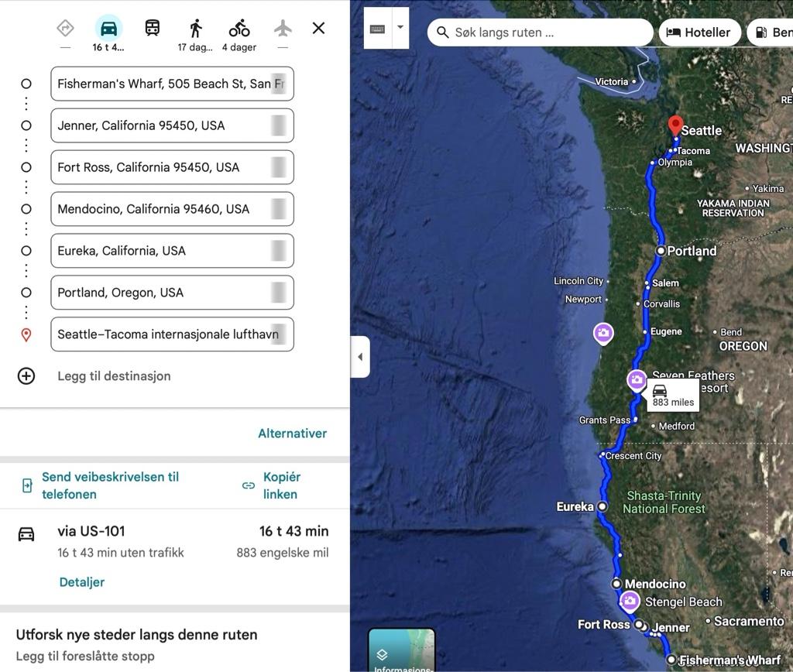Click coastal photo marker west of Eugene
Screen dimensions: 793x672
coord(602,334)
